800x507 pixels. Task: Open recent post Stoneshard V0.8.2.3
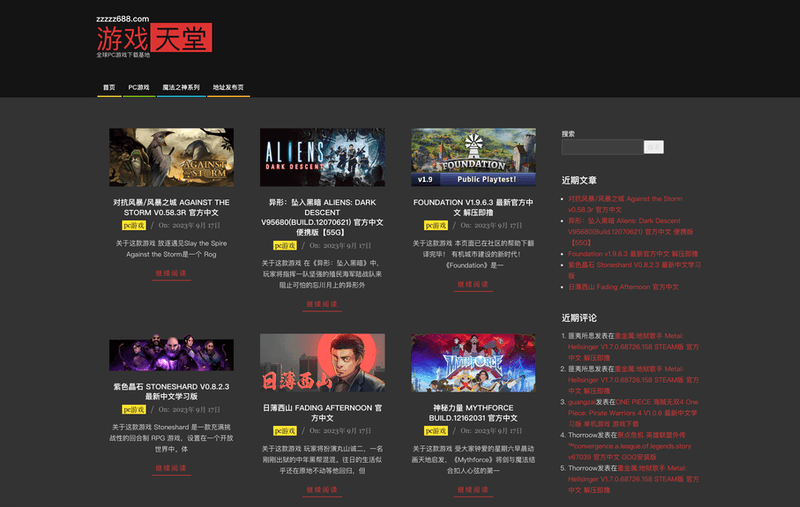coord(634,270)
